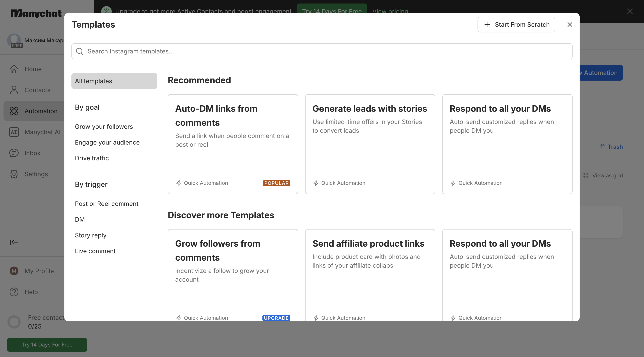Click the user account avatar with FREE badge
644x357 pixels.
[14, 40]
